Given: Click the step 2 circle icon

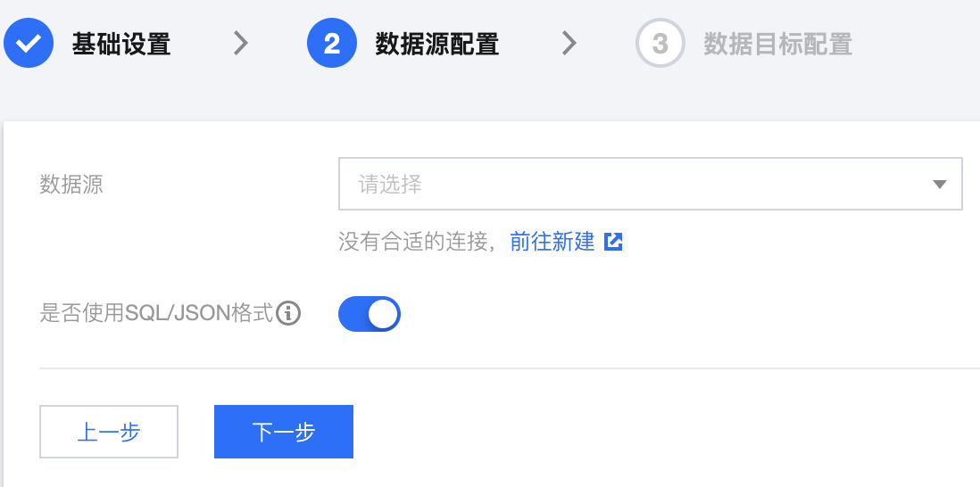Looking at the screenshot, I should click(332, 43).
